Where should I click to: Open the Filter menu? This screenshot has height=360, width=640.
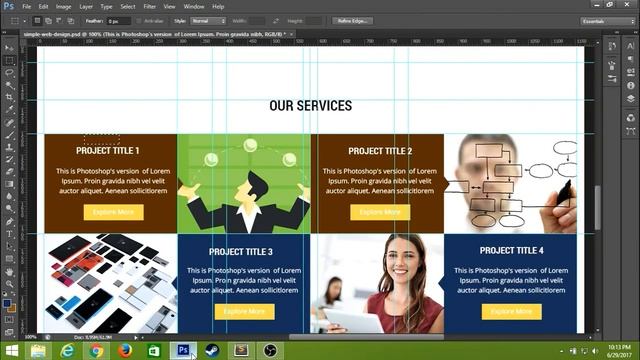tap(149, 7)
